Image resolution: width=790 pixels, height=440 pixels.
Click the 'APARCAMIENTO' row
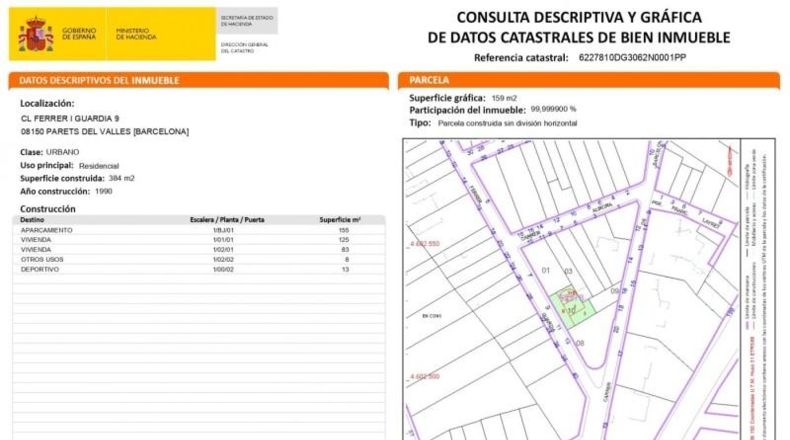click(199, 230)
